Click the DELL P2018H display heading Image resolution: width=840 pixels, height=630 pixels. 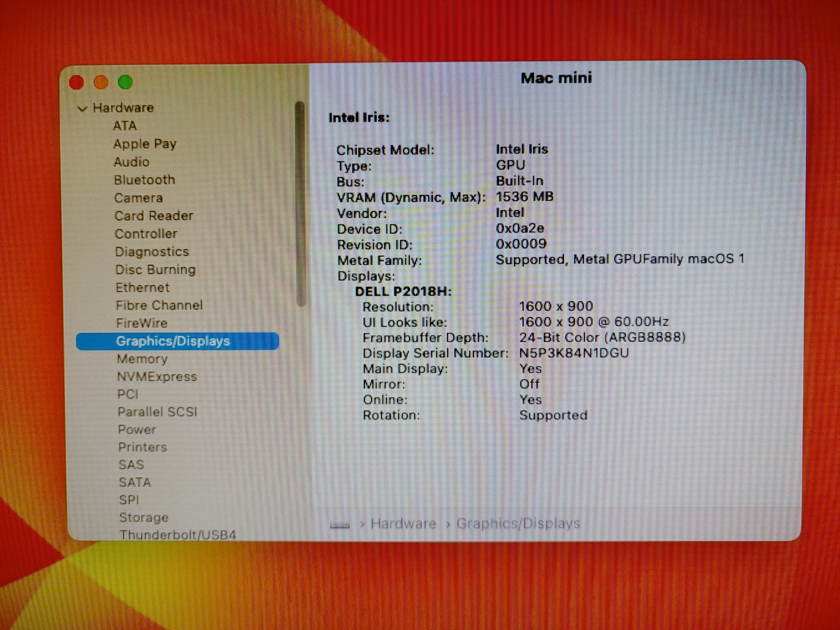[x=403, y=292]
